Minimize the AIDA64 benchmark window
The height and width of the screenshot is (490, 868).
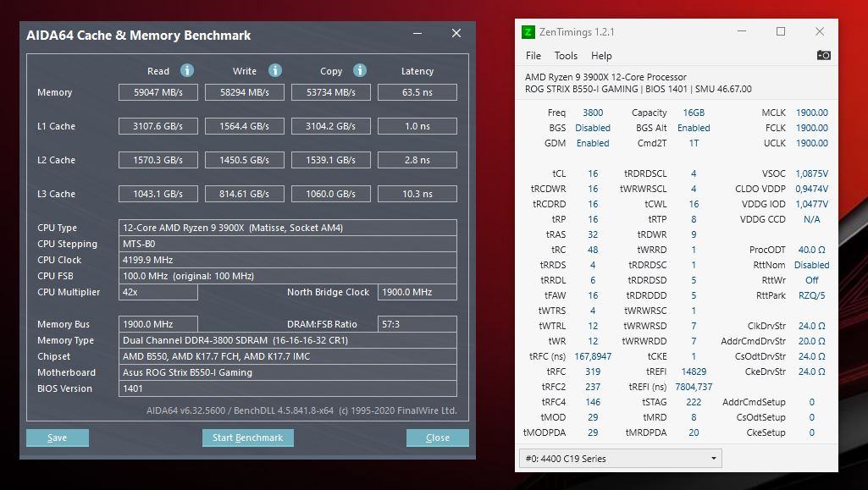(417, 34)
